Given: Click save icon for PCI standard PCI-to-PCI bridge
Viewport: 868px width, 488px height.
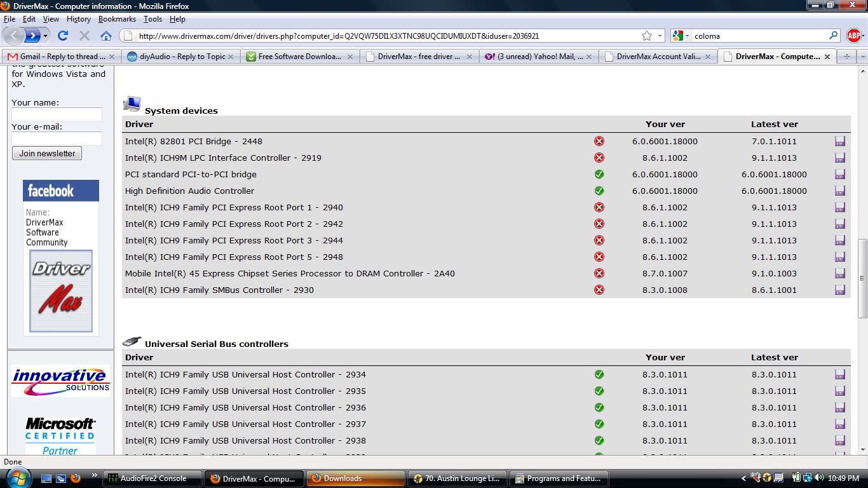Looking at the screenshot, I should (x=839, y=174).
